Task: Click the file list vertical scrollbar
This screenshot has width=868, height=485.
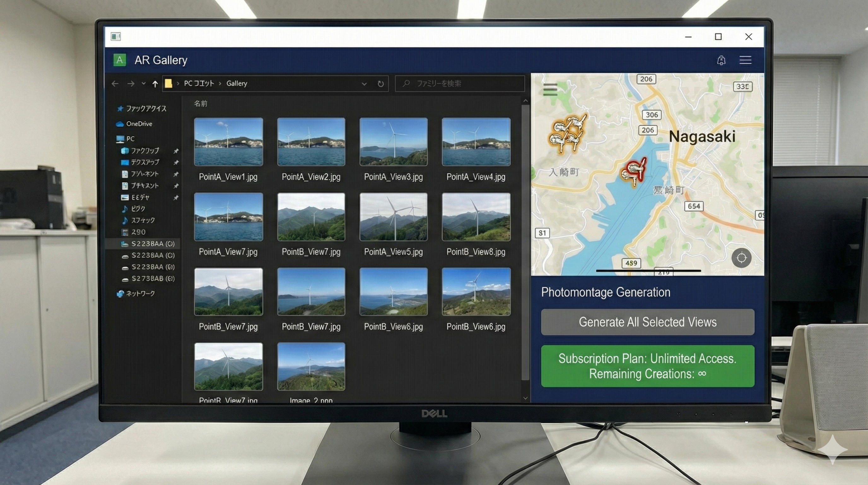Action: click(525, 243)
